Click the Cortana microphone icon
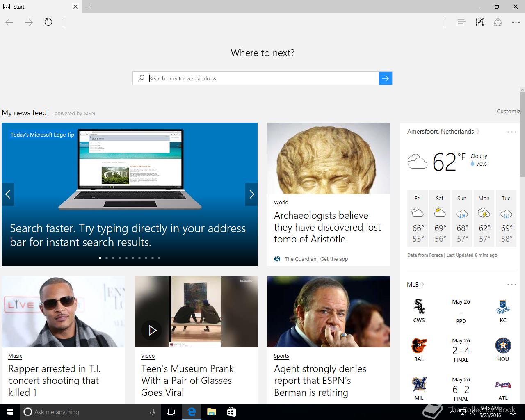 [152, 412]
